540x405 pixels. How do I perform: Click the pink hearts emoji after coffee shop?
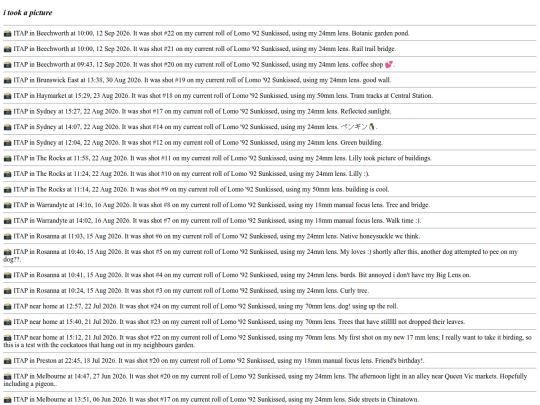(388, 64)
